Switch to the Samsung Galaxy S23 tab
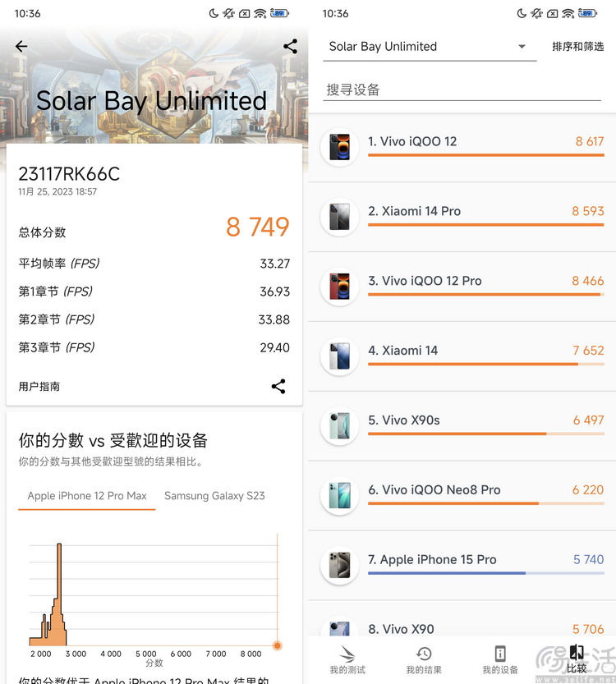 coord(214,496)
